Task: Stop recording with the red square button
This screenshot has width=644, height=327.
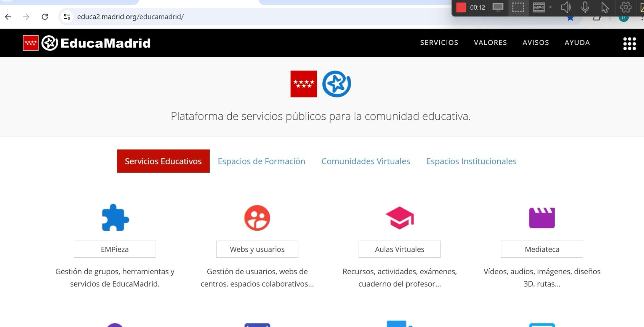Action: 461,8
